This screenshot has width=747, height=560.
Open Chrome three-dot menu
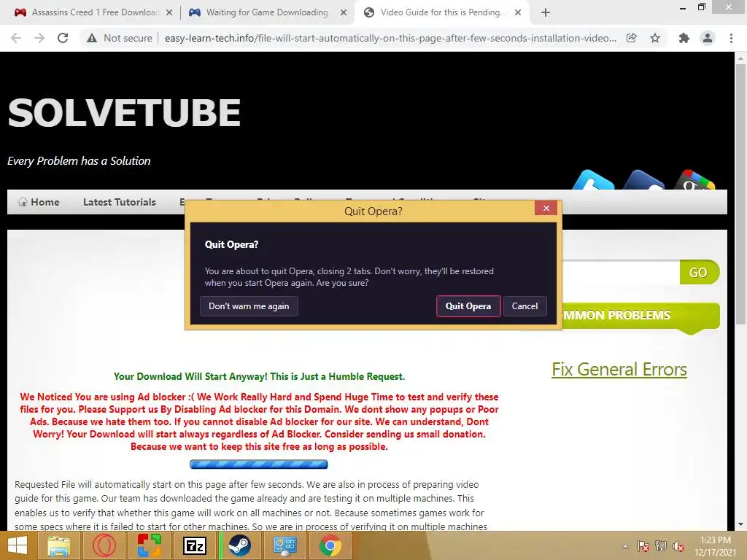tap(731, 38)
